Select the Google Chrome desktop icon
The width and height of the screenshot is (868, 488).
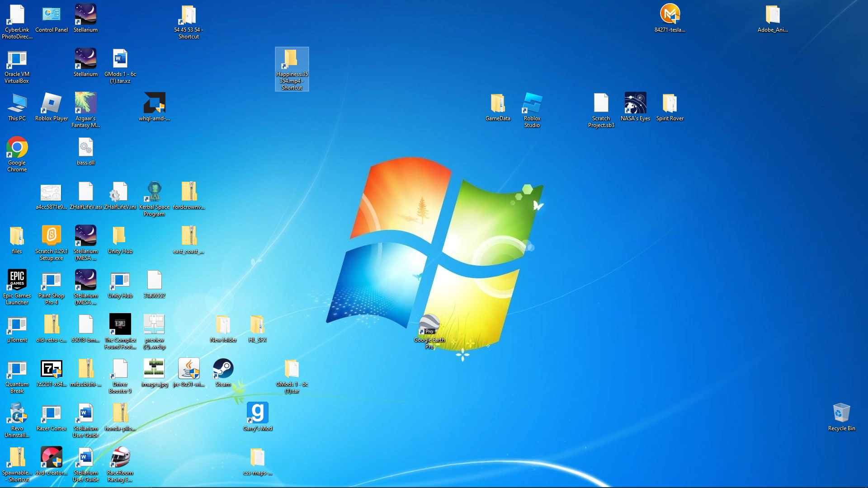point(17,148)
